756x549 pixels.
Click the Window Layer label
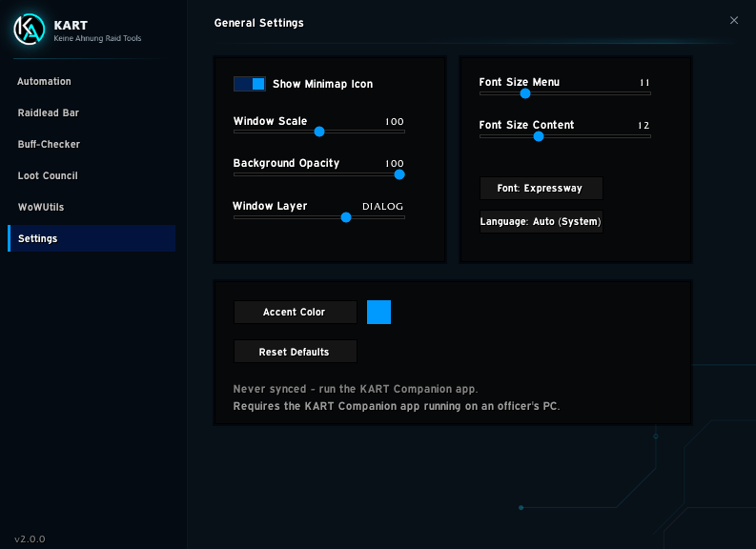click(x=270, y=206)
